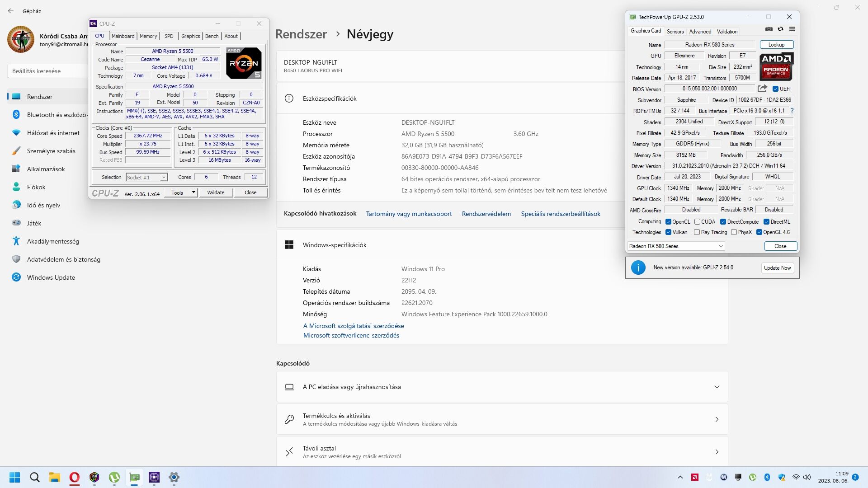
Task: Click the Akadálymentesség accessibility icon
Action: point(16,241)
